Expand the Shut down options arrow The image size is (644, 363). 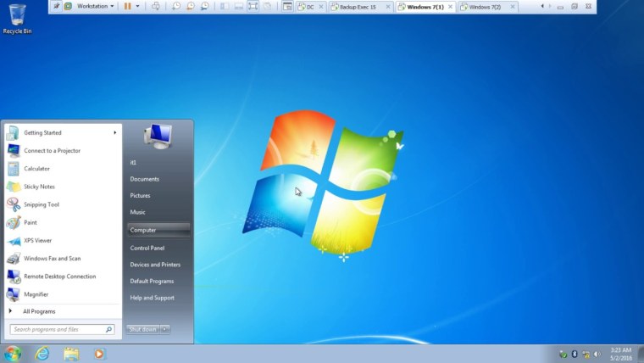coord(165,329)
